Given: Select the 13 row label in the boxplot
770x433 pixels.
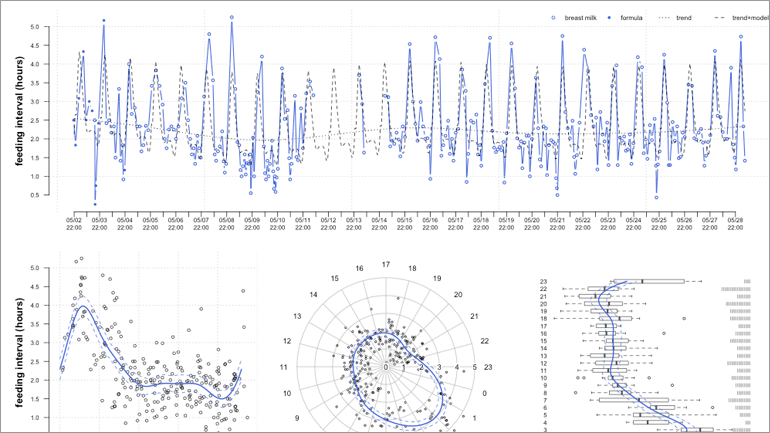Looking at the screenshot, I should point(543,355).
